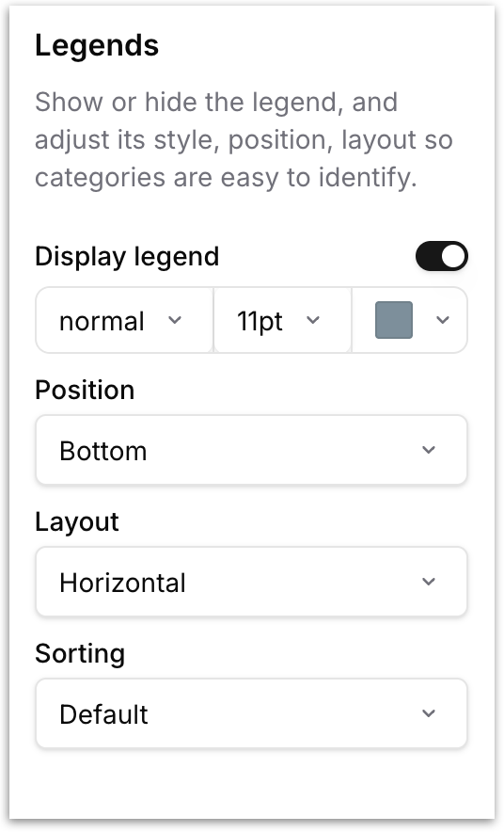
Task: Open the Position dropdown set to Bottom
Action: [251, 450]
